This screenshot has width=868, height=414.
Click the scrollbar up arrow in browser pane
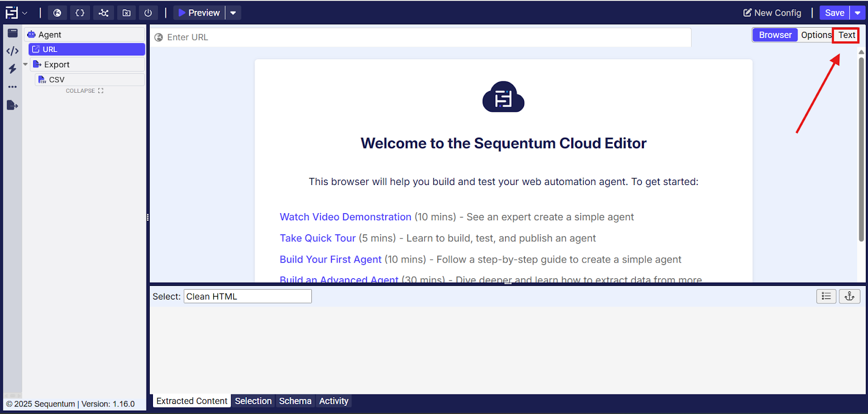tap(861, 52)
